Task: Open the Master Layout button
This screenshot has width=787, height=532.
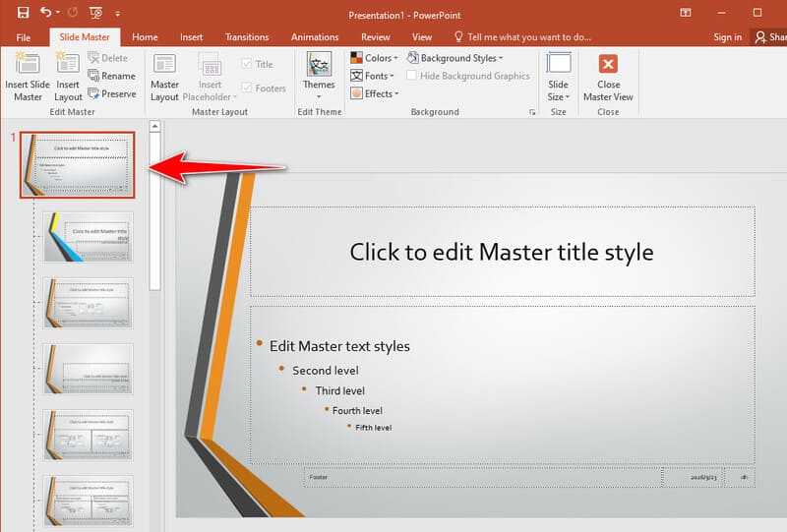Action: pos(164,78)
